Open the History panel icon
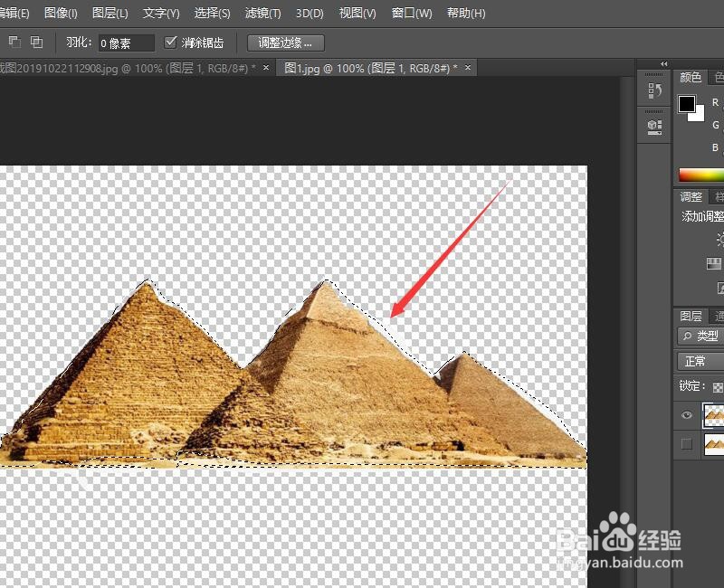 (654, 90)
